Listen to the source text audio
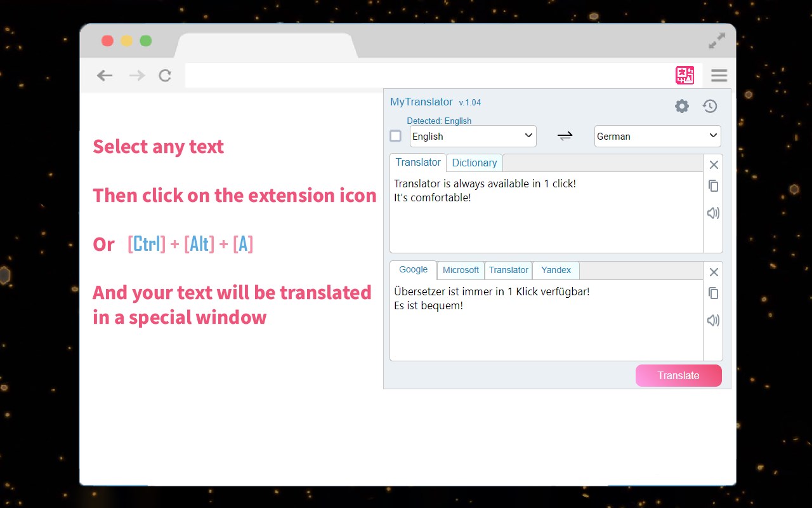 pyautogui.click(x=714, y=213)
